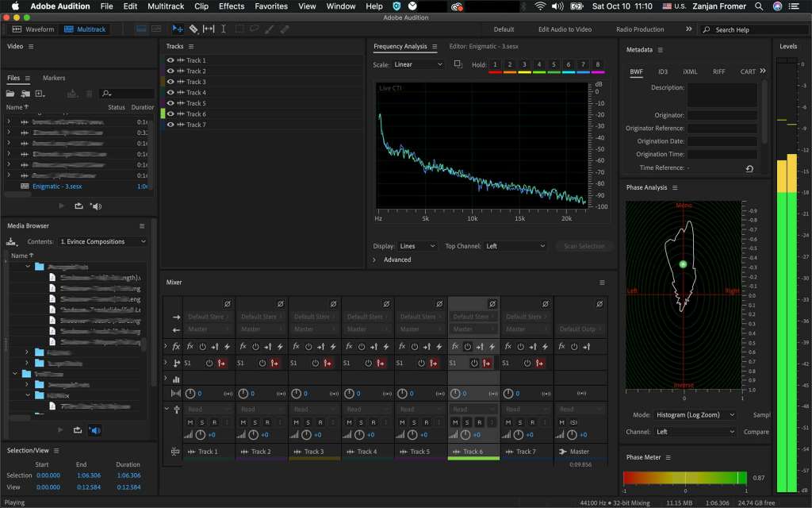Image resolution: width=812 pixels, height=508 pixels.
Task: Click the Track 4 volume knob
Action: [359, 435]
